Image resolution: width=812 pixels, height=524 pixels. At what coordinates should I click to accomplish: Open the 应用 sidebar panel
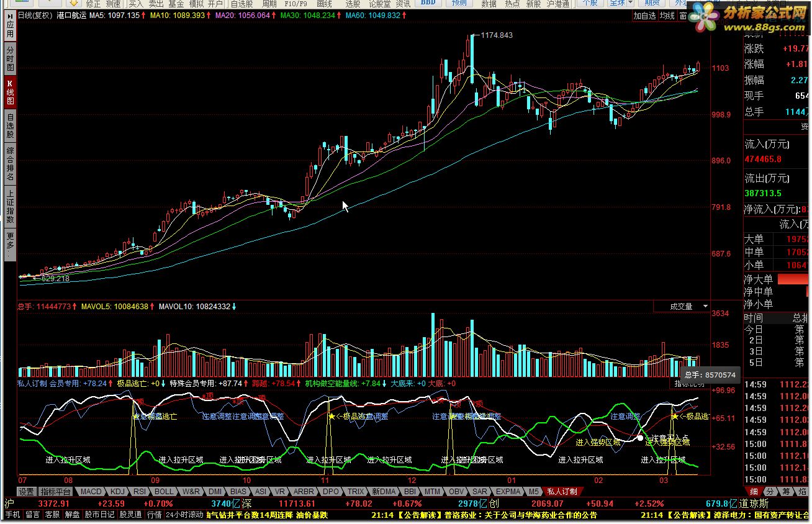[10, 25]
